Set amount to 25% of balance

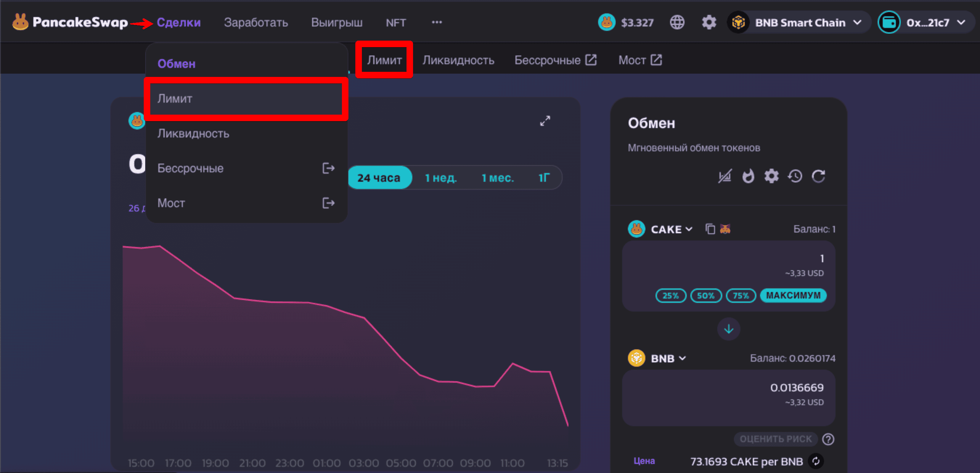pyautogui.click(x=671, y=295)
